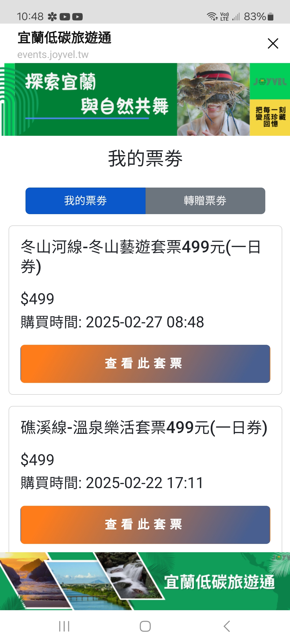
Task: Close the in-app browser with X
Action: pos(273,43)
